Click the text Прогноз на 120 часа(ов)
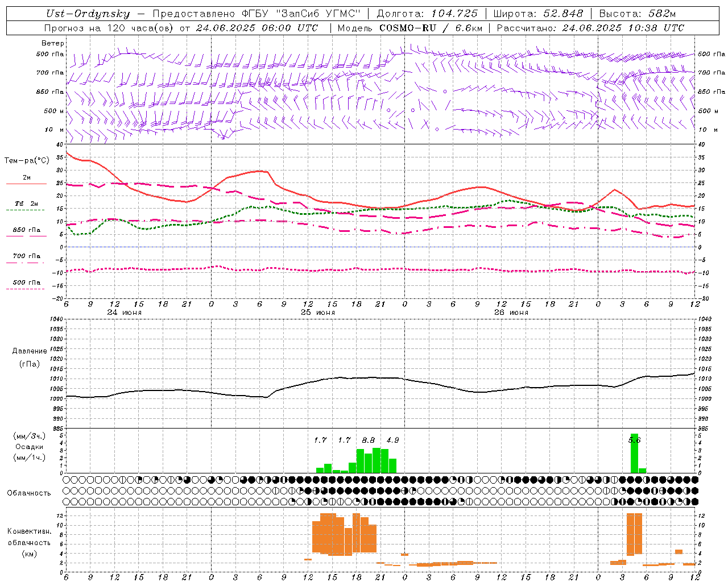 (107, 28)
